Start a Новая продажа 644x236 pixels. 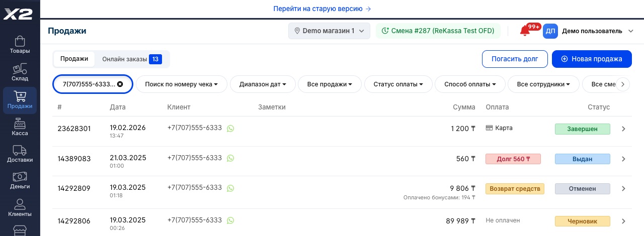592,59
